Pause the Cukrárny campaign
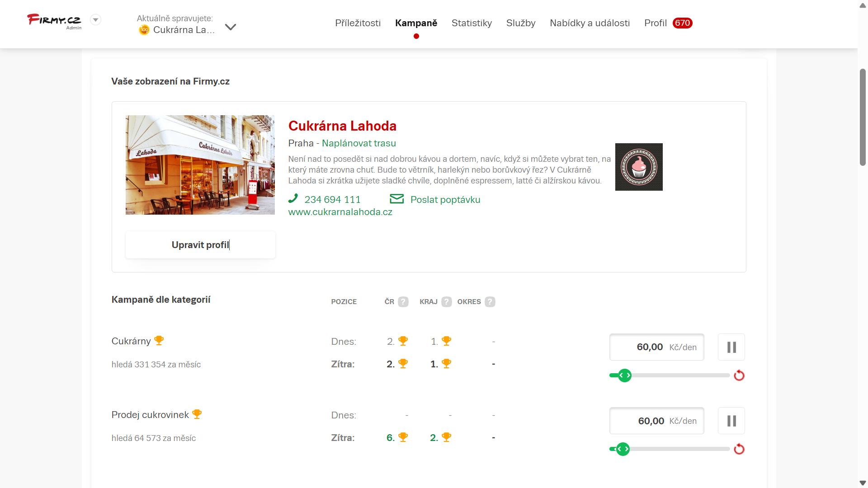 pyautogui.click(x=731, y=347)
